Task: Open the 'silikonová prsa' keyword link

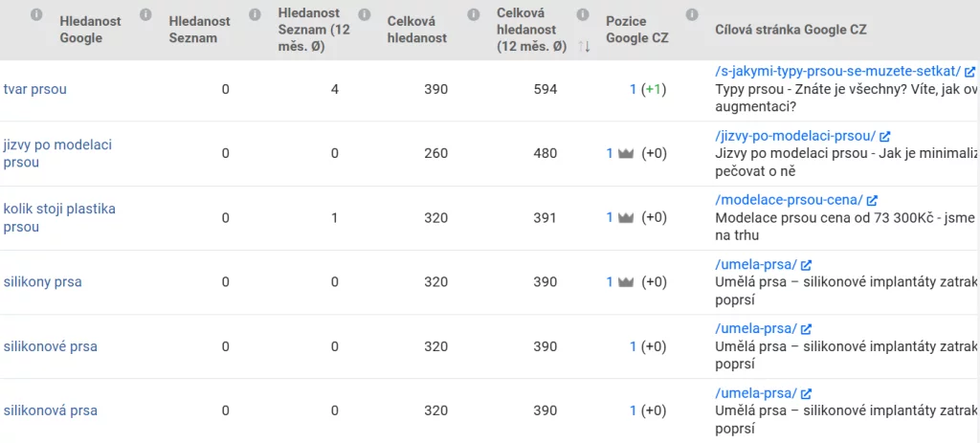Action: pos(50,410)
